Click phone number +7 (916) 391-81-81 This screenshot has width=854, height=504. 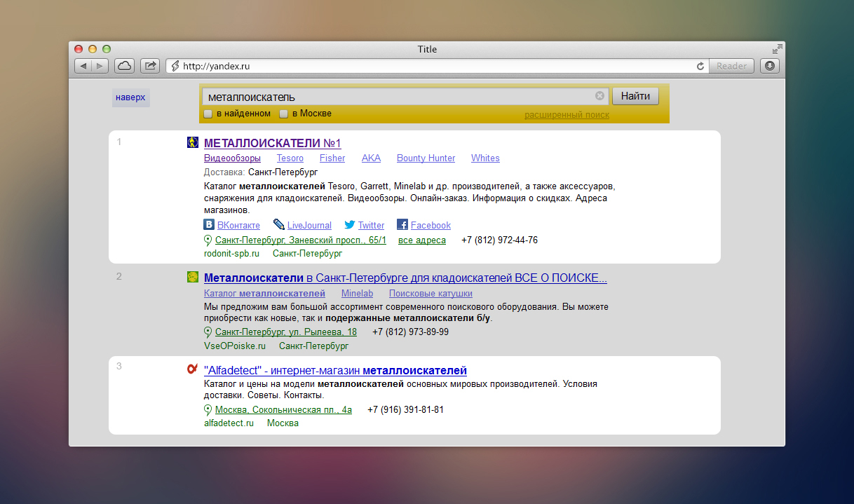point(406,410)
